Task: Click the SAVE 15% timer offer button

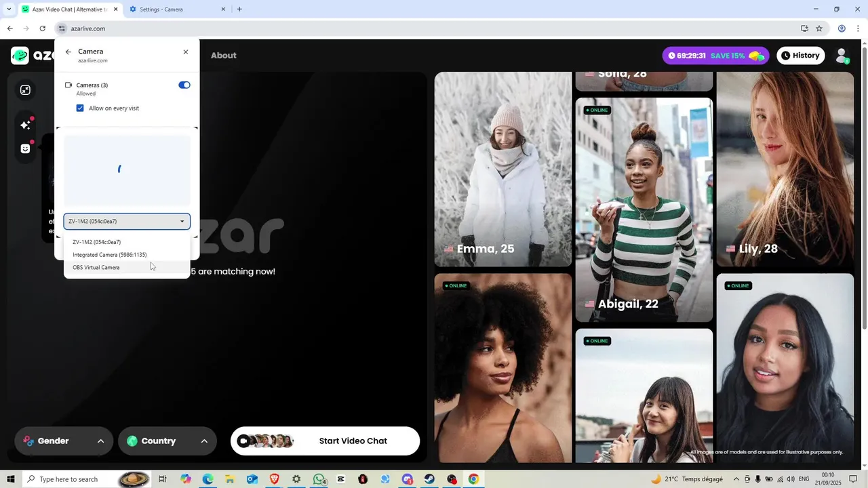Action: tap(715, 56)
